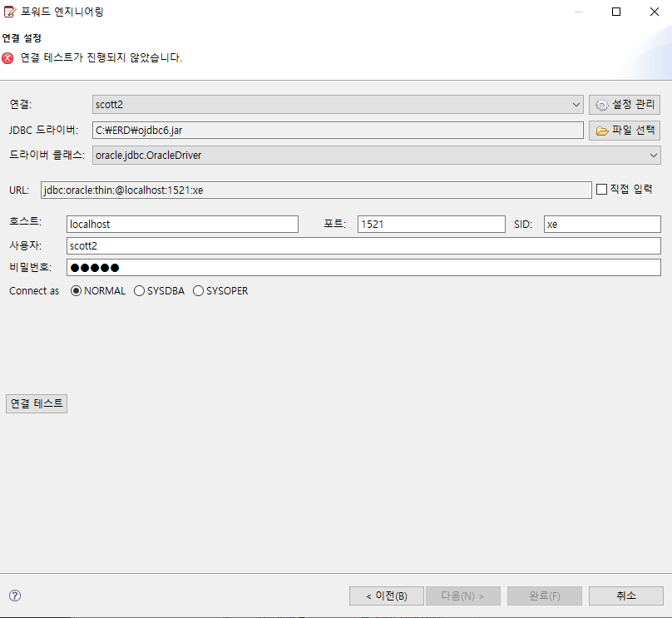Close the Forward Engineering window

(x=655, y=12)
